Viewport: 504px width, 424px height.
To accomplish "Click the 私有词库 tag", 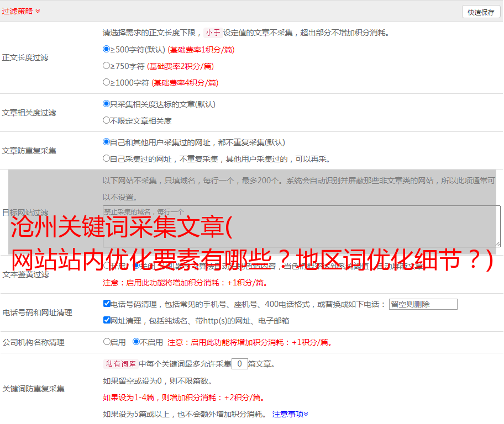I will coord(121,364).
